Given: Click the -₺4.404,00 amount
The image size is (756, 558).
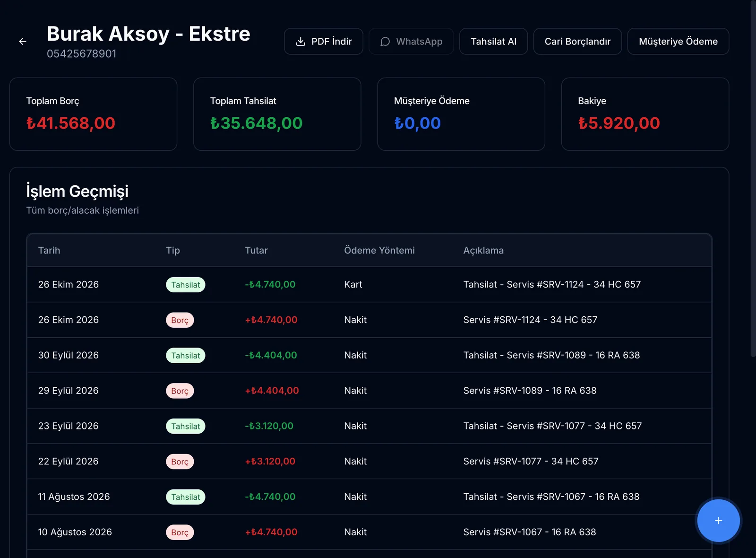Looking at the screenshot, I should tap(271, 355).
